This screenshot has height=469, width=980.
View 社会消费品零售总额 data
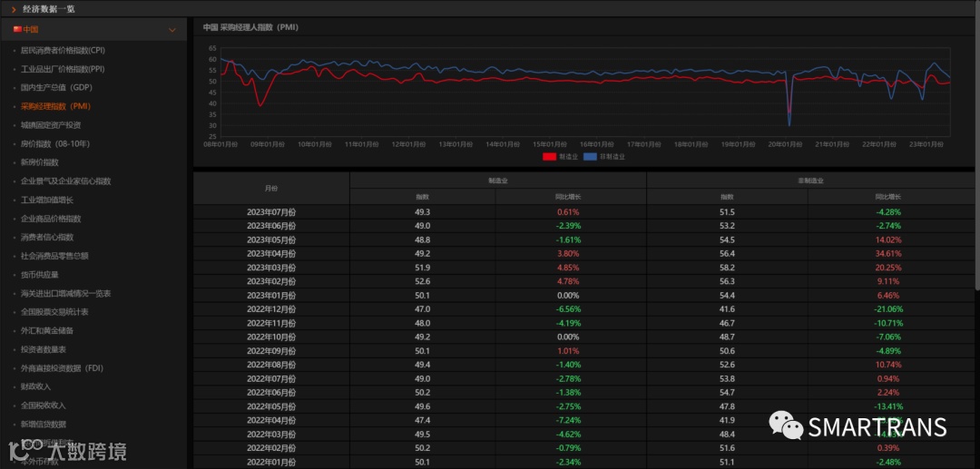pyautogui.click(x=54, y=256)
